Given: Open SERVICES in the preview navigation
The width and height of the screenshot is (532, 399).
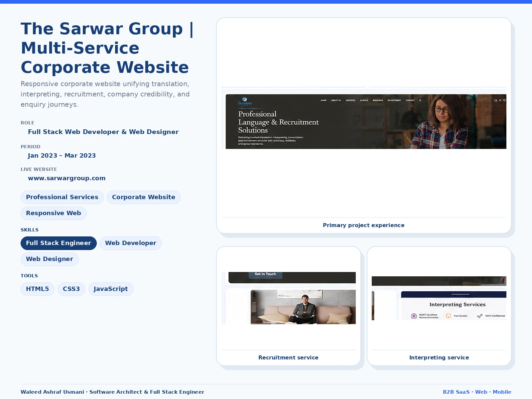Looking at the screenshot, I should [x=350, y=100].
